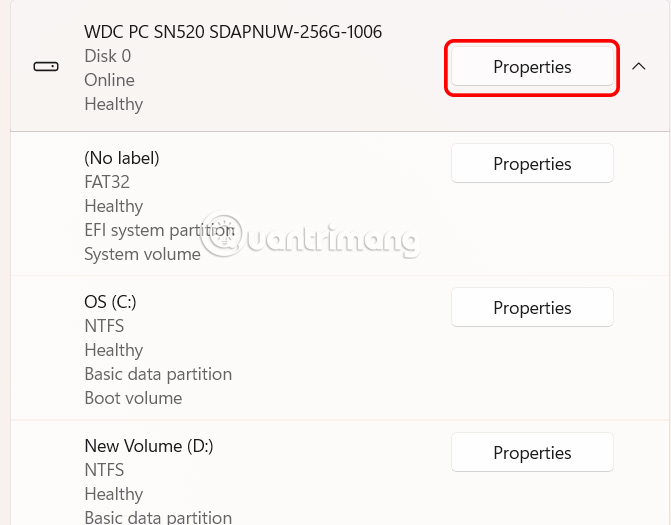This screenshot has height=525, width=671.
Task: Collapse the Disk 0 partition list
Action: click(x=639, y=67)
